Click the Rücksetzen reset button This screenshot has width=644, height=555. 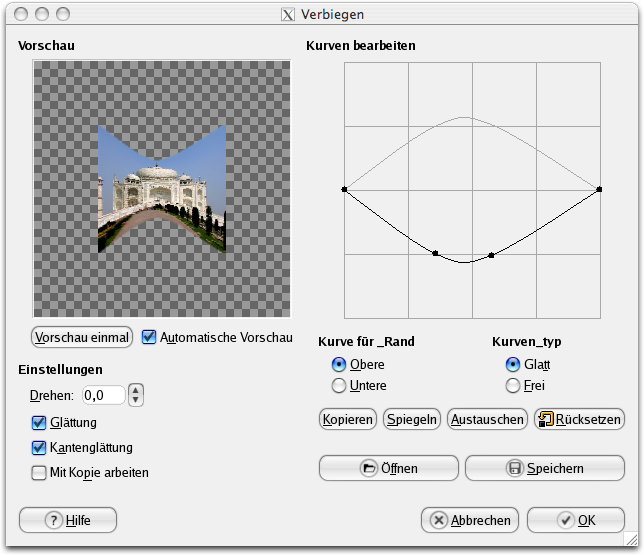click(x=580, y=419)
